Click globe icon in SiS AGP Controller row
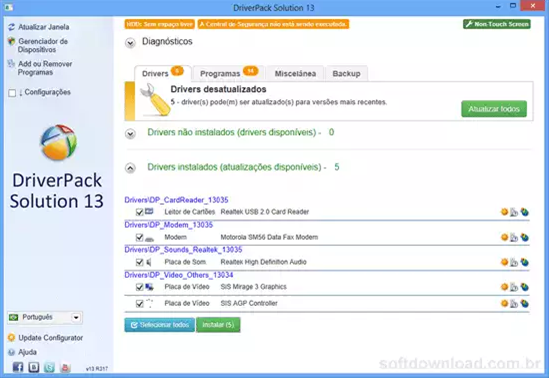 pos(524,303)
